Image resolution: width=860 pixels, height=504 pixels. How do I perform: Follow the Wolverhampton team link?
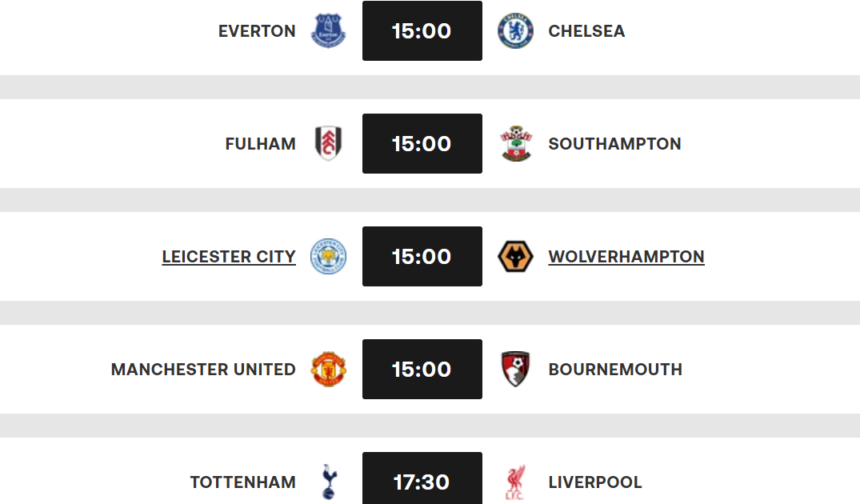[626, 257]
